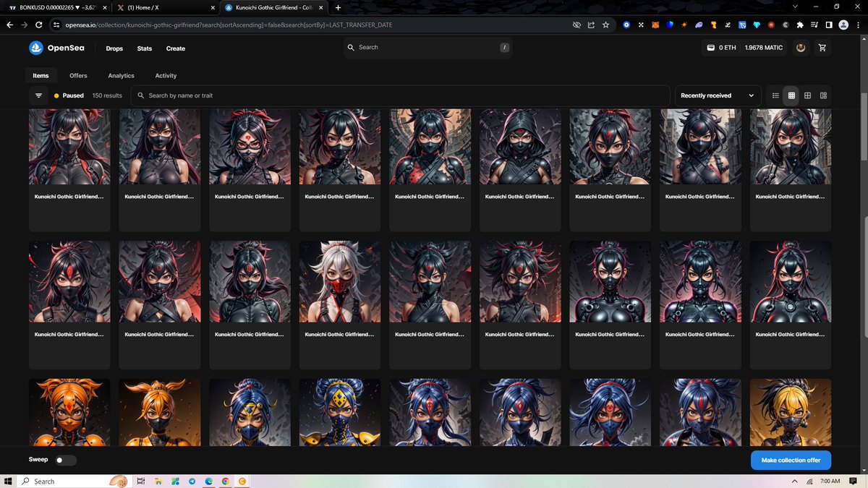Screen dimensions: 868x488
Task: Select the Items tab
Action: tap(41, 76)
